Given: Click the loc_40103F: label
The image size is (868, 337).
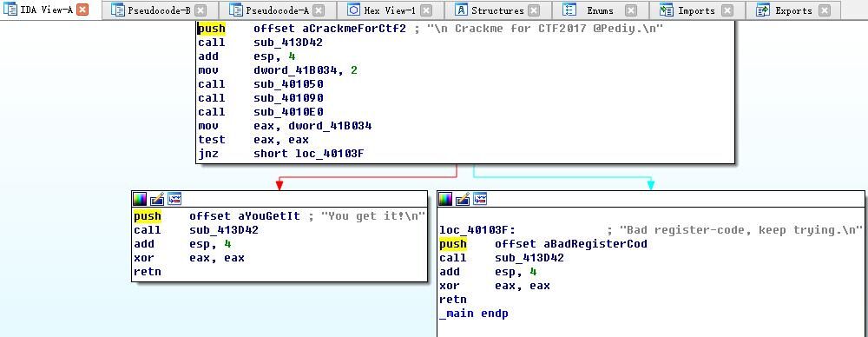Looking at the screenshot, I should click(x=477, y=229).
